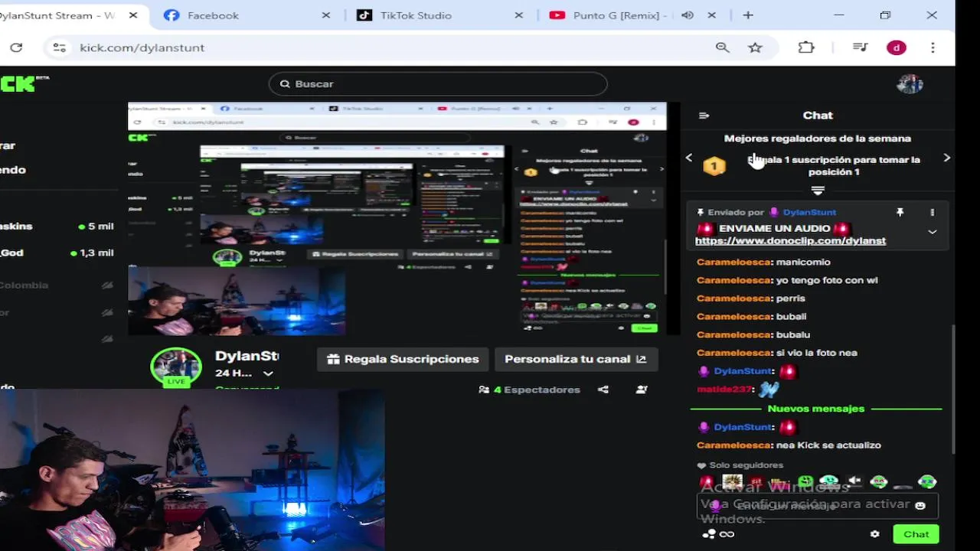Focus the Buscar search field
The height and width of the screenshot is (551, 980).
[x=438, y=83]
